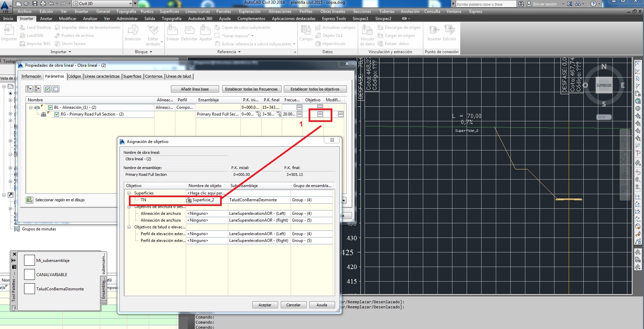Image resolution: width=644 pixels, height=329 pixels.
Task: Click the Ajustar icon in Referencia panel
Action: click(206, 32)
